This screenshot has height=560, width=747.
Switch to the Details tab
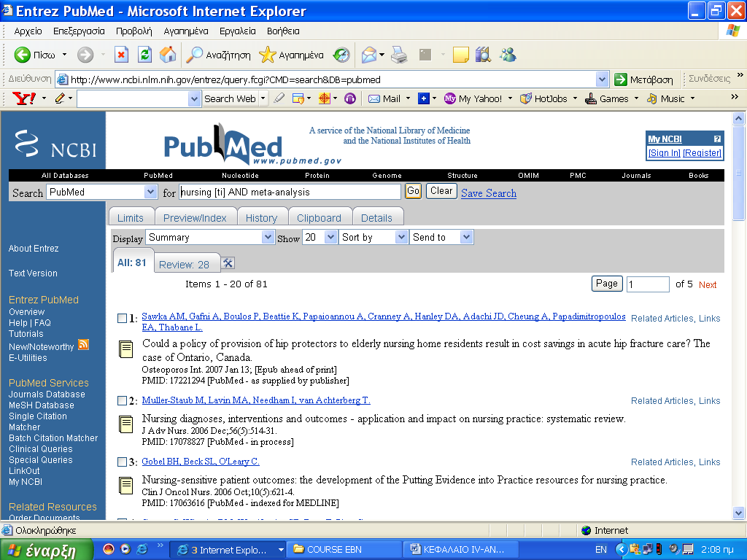377,217
